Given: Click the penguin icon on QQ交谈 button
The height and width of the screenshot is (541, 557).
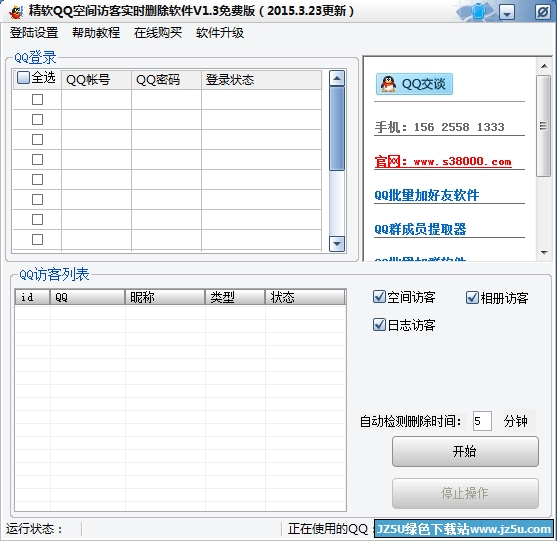Looking at the screenshot, I should pos(388,84).
